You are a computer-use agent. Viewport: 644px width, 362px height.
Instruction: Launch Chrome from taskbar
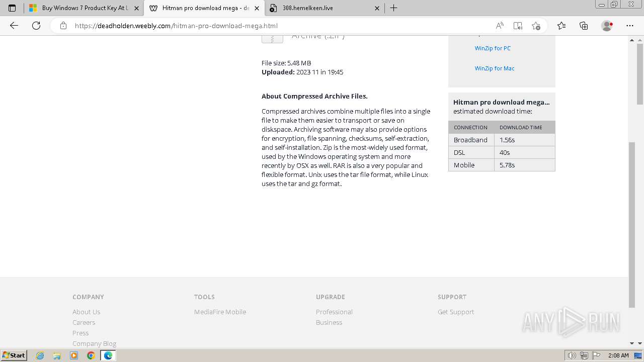tap(91, 355)
